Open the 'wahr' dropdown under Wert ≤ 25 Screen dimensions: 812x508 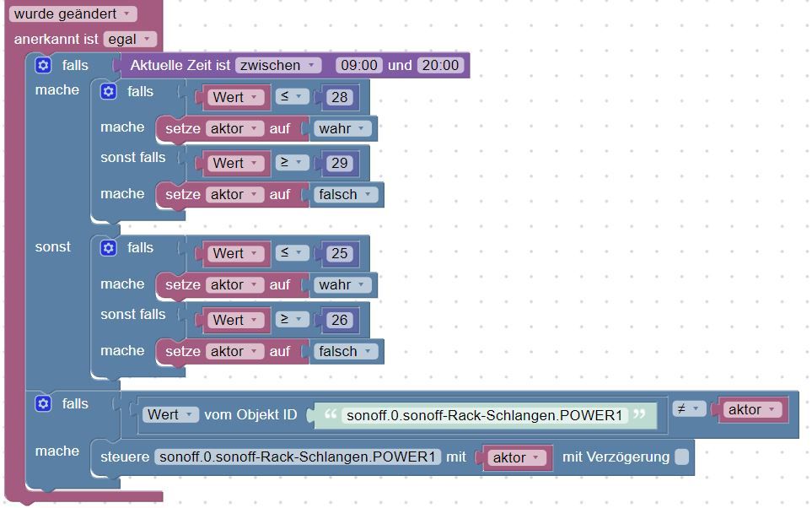coord(342,284)
